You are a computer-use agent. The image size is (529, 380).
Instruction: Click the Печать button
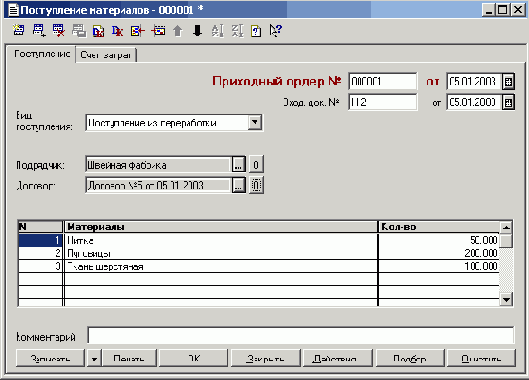129,358
